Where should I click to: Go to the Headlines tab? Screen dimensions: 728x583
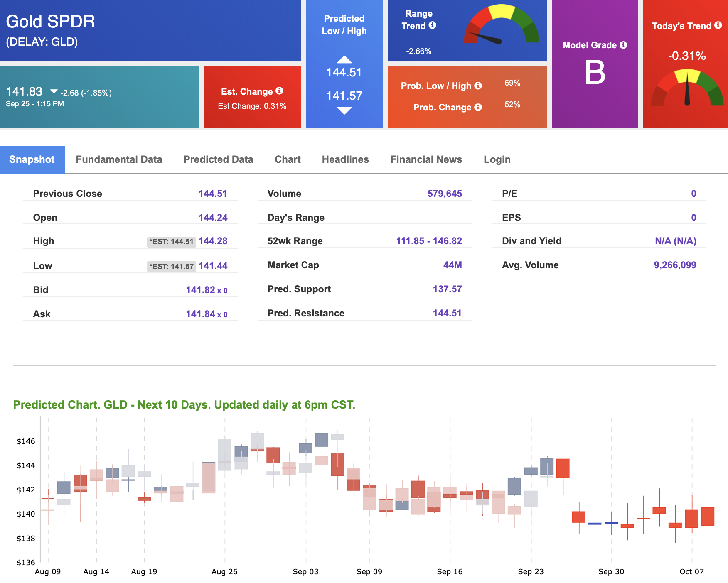(345, 159)
